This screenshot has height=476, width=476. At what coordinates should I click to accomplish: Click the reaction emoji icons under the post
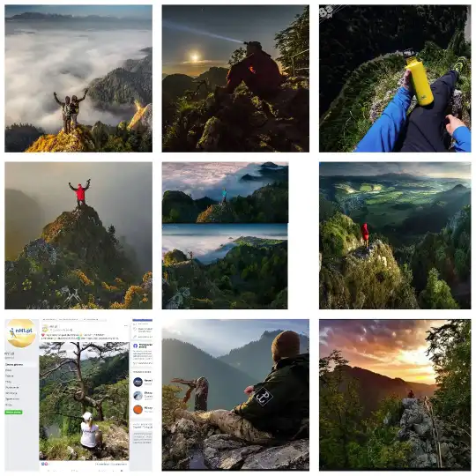click(44, 464)
